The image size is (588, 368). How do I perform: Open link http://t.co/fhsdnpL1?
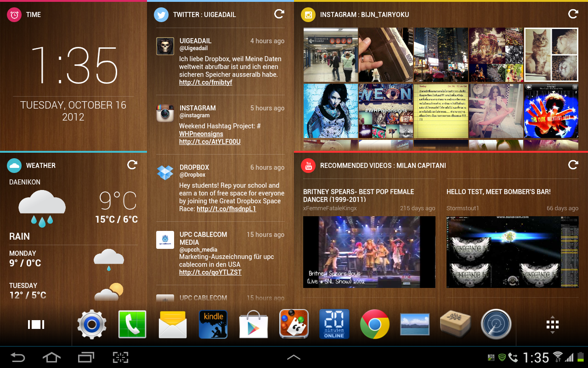(x=226, y=209)
